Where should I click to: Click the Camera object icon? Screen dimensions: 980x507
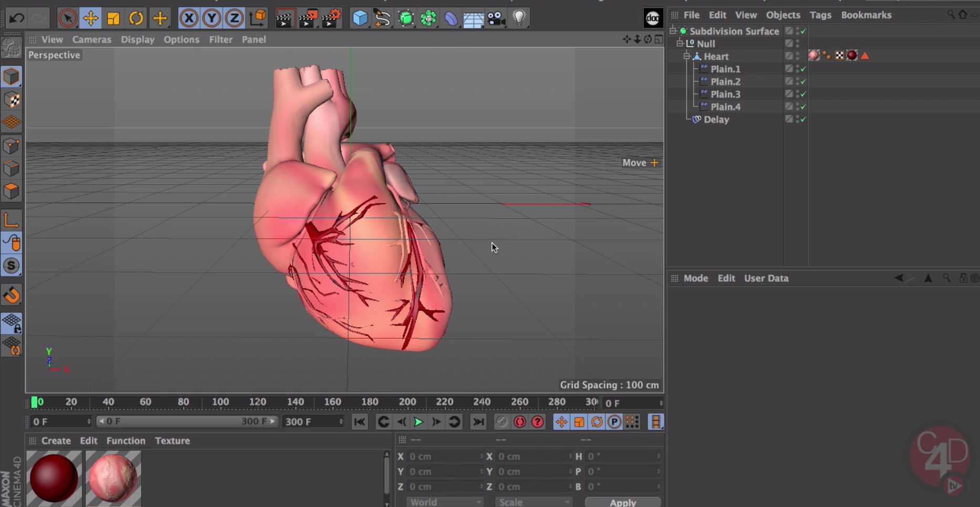(496, 18)
